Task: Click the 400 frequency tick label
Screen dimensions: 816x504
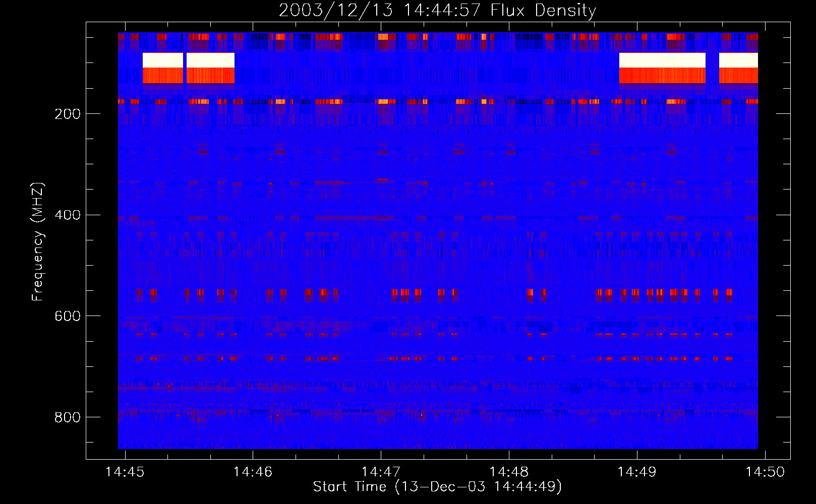Action: coord(68,215)
